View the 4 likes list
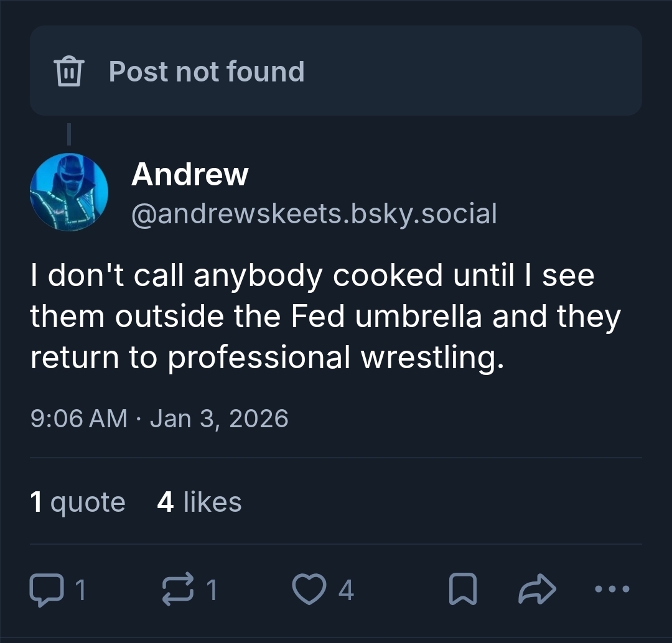The height and width of the screenshot is (643, 672). [x=199, y=502]
